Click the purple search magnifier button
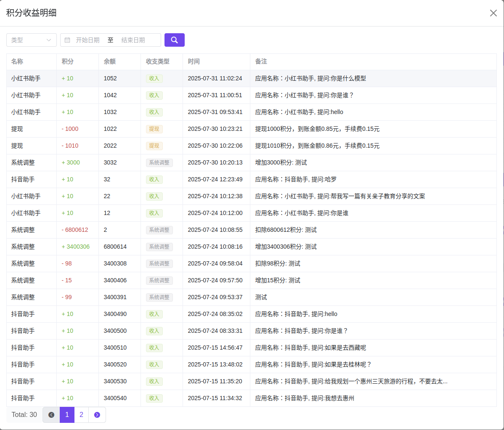Image resolution: width=504 pixels, height=430 pixels. click(174, 40)
